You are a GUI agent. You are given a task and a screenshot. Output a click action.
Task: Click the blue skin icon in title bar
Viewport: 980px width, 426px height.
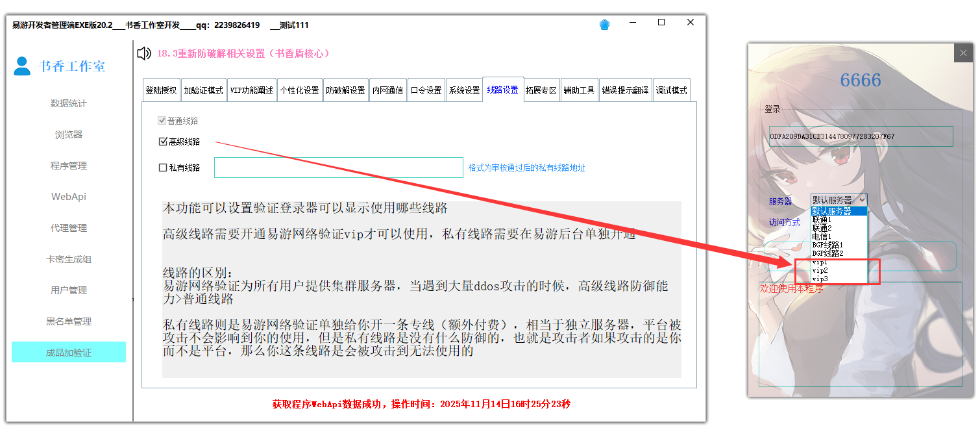click(605, 25)
